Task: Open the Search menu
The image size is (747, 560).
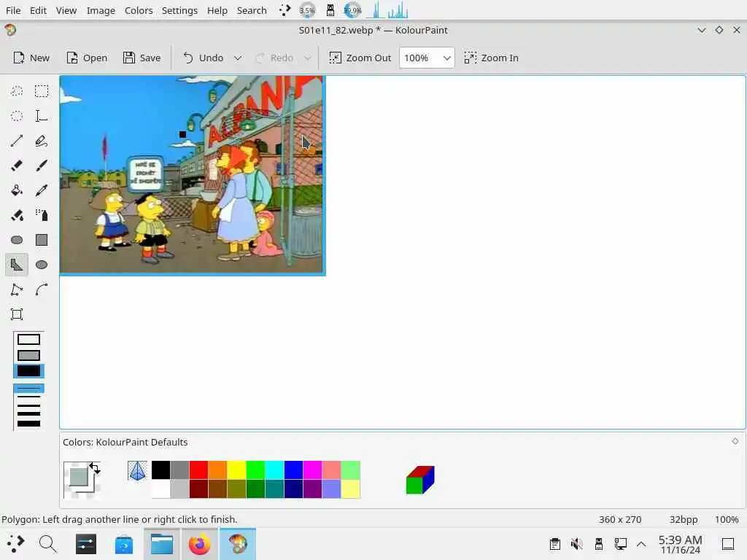Action: (x=252, y=10)
